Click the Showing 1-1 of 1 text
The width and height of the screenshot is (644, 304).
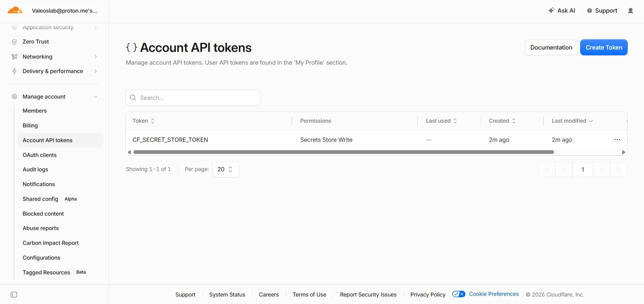[148, 169]
